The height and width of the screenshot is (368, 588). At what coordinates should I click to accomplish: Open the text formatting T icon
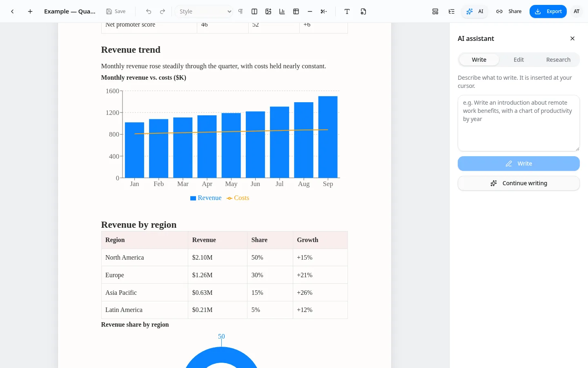(x=347, y=11)
